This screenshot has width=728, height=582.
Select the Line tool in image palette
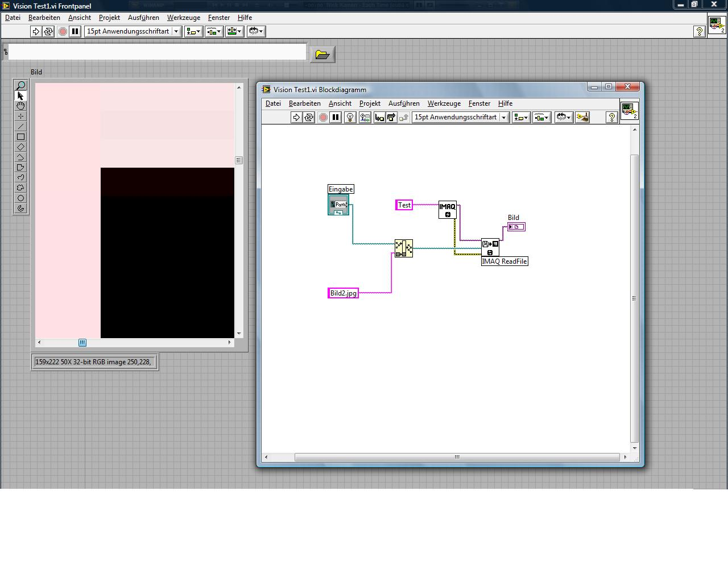[21, 126]
